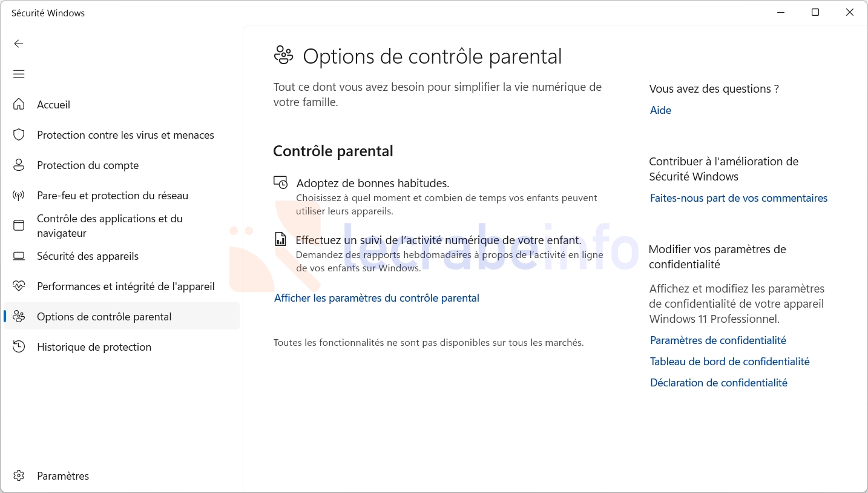The image size is (868, 493).
Task: Toggle the hamburger navigation menu icon
Action: coord(19,74)
